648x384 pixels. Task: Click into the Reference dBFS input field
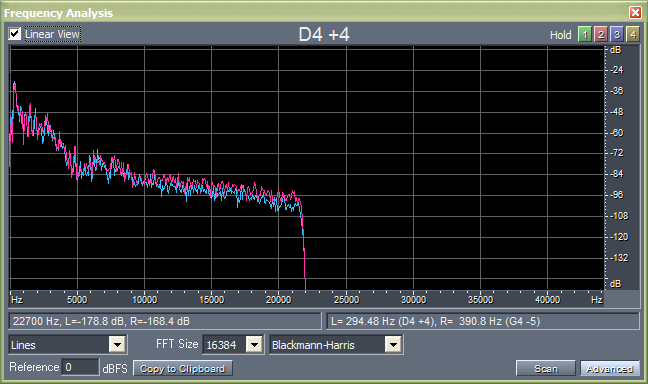(81, 367)
